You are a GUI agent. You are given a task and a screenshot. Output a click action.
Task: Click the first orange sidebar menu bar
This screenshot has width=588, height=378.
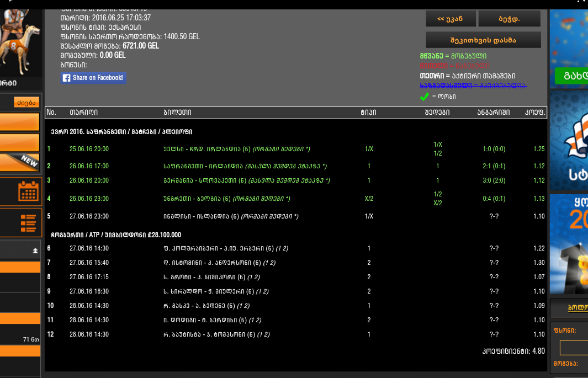click(19, 122)
